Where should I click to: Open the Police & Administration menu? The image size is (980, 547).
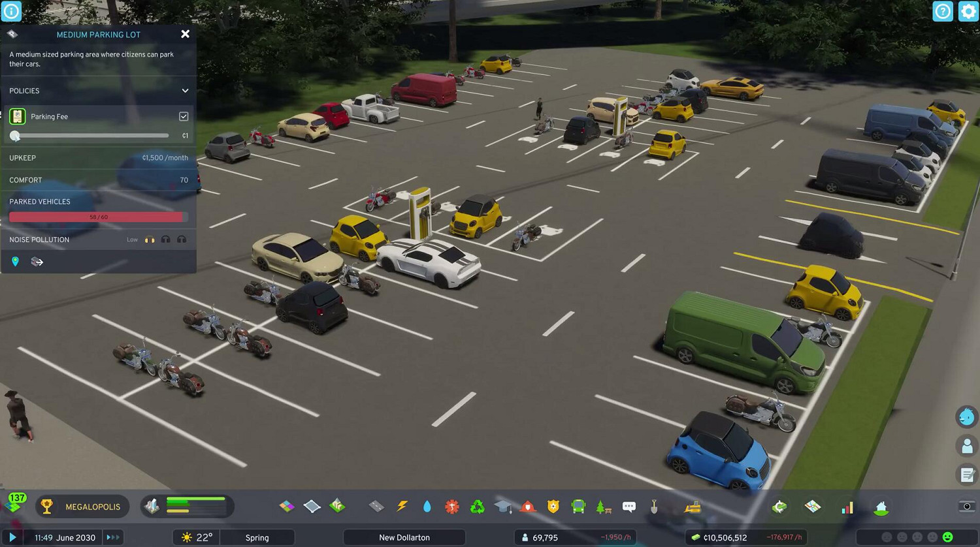pyautogui.click(x=553, y=507)
